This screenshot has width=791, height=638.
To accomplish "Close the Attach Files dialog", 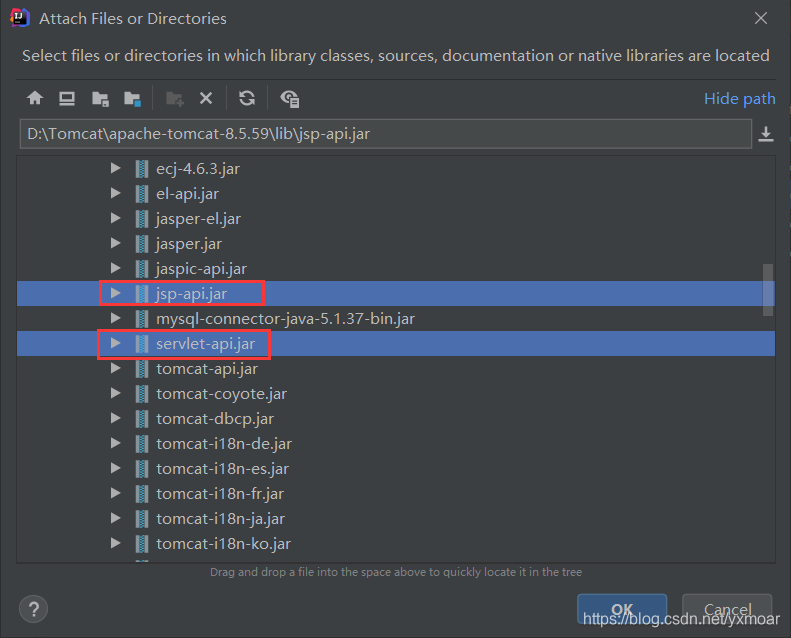I will pyautogui.click(x=761, y=18).
